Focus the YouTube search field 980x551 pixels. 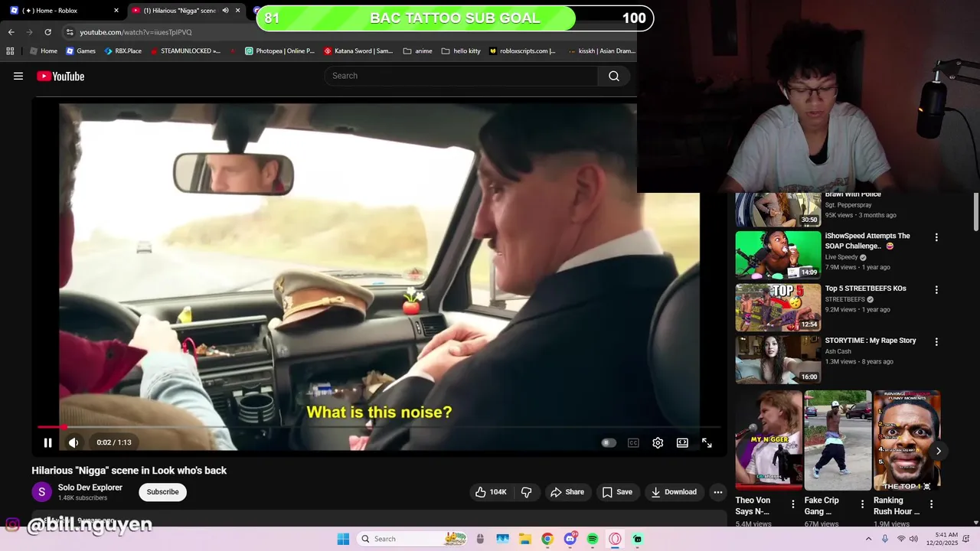tap(462, 76)
